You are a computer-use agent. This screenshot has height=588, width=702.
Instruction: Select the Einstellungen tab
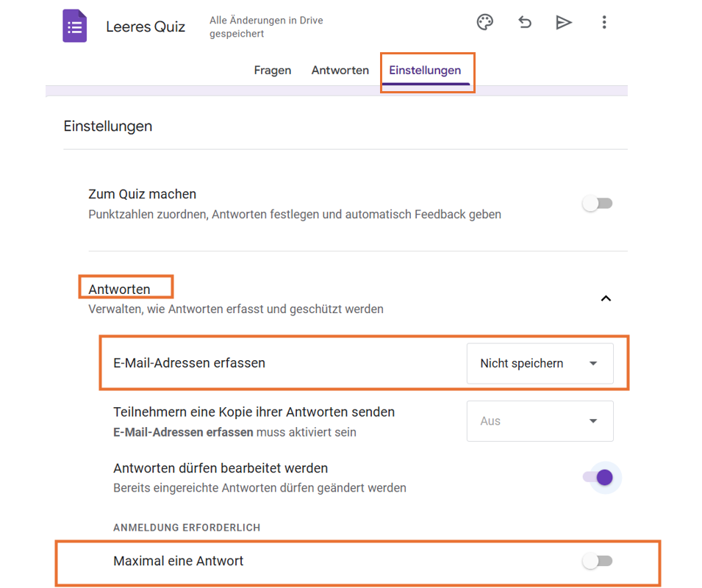[425, 71]
